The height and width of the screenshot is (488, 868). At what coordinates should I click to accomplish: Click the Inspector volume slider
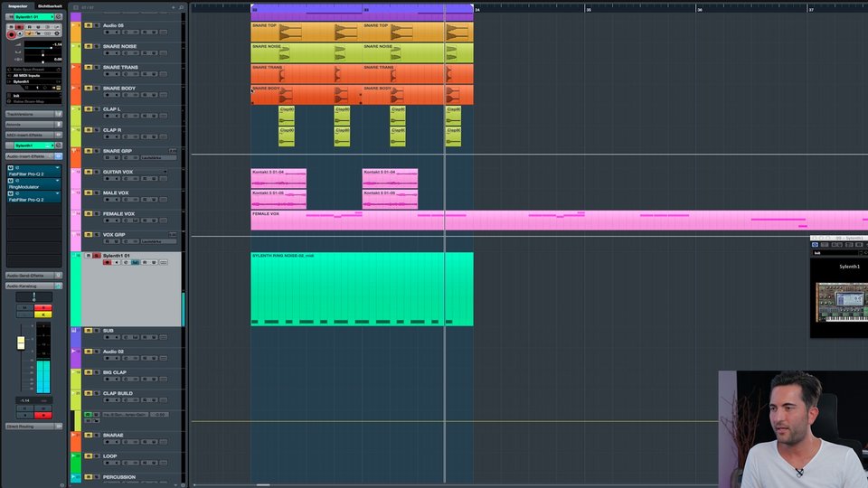click(42, 48)
